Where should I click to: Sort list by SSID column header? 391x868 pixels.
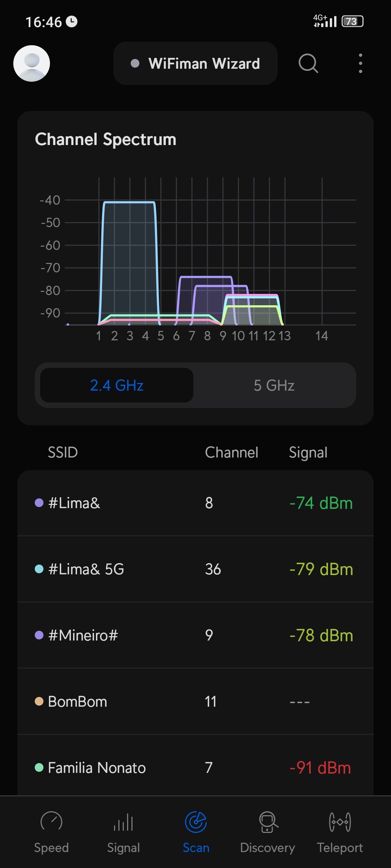click(63, 452)
